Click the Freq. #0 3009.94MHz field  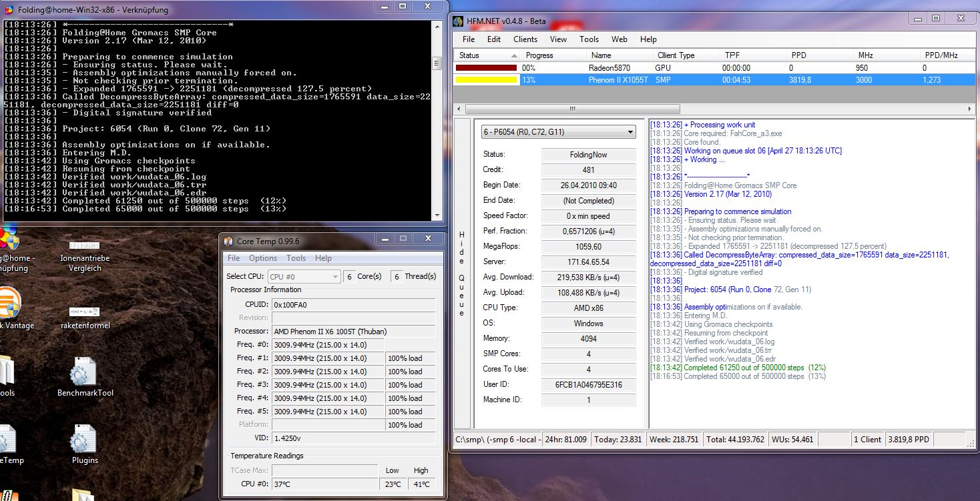(x=328, y=345)
